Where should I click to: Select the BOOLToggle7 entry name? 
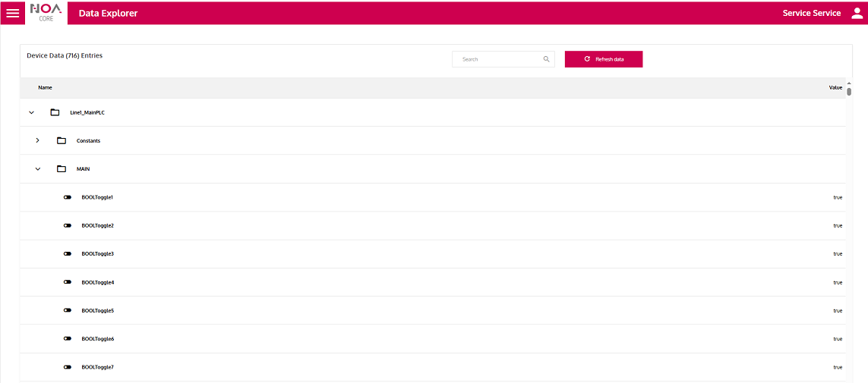tap(97, 367)
